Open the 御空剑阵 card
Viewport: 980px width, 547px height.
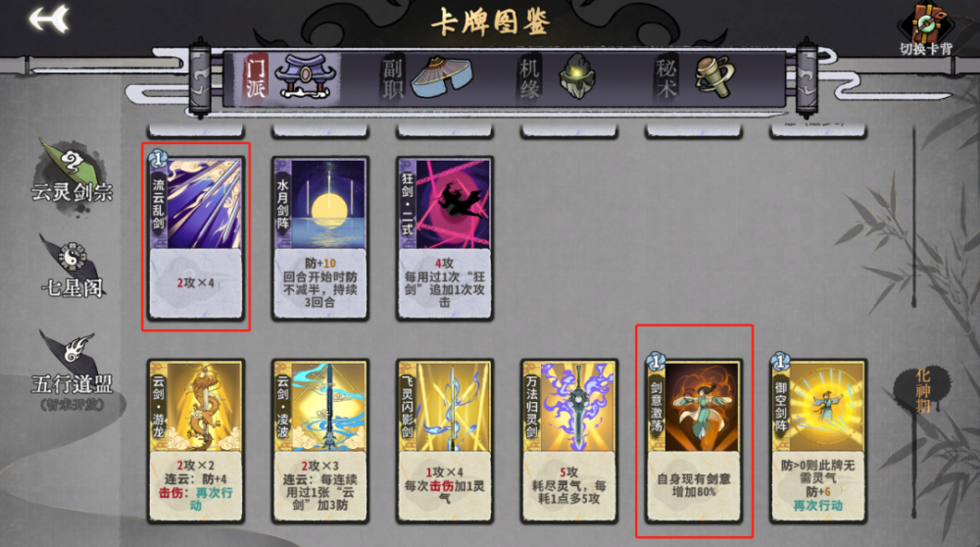coord(818,439)
